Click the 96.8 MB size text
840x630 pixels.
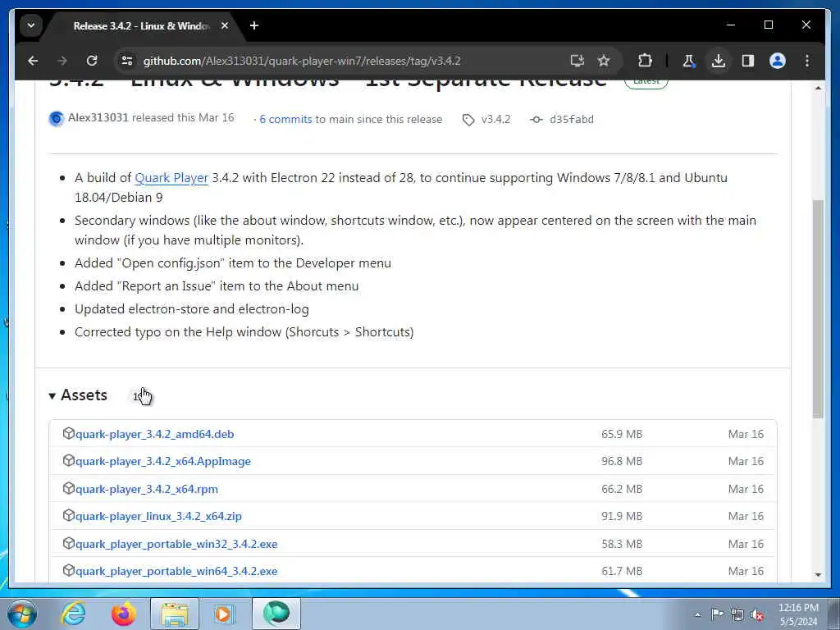tap(622, 461)
